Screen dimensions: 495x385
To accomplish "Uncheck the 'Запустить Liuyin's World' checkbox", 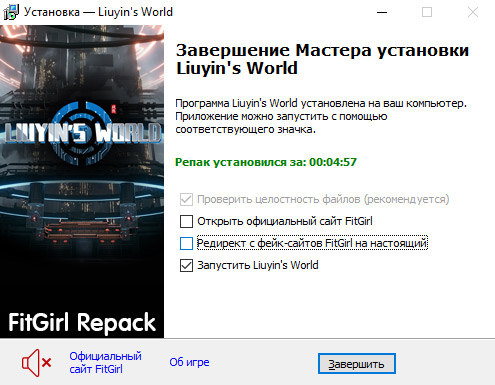I will click(186, 266).
